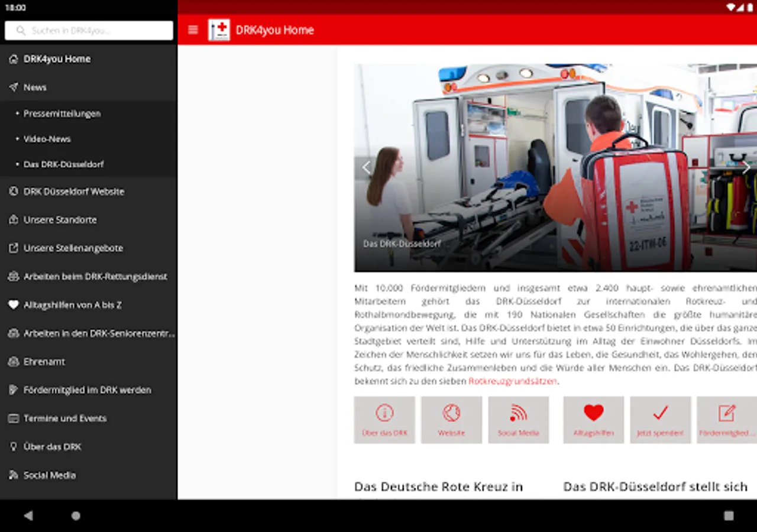Click the 18:00 clock in status bar
This screenshot has width=757, height=532.
coord(15,8)
